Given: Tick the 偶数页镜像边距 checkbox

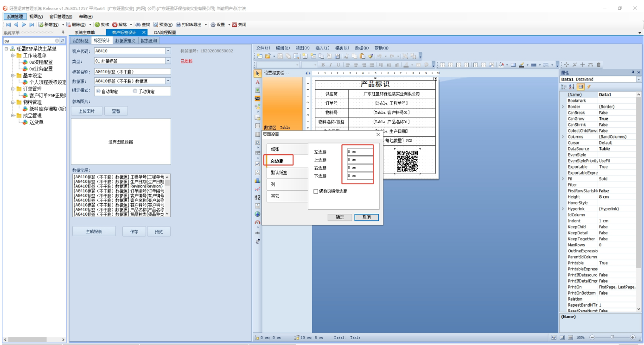Looking at the screenshot, I should pyautogui.click(x=316, y=191).
